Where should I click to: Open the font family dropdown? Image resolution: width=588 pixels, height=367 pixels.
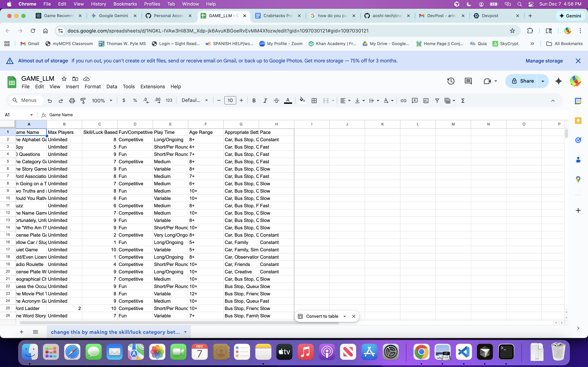195,100
